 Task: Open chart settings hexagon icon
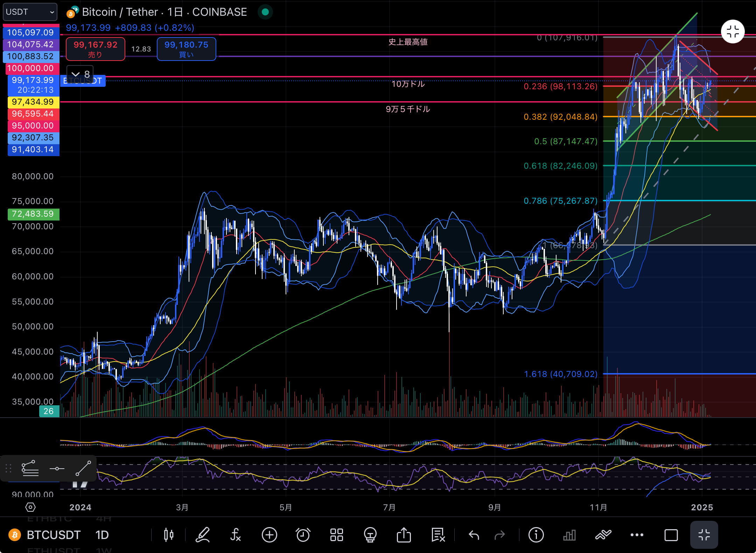click(30, 507)
